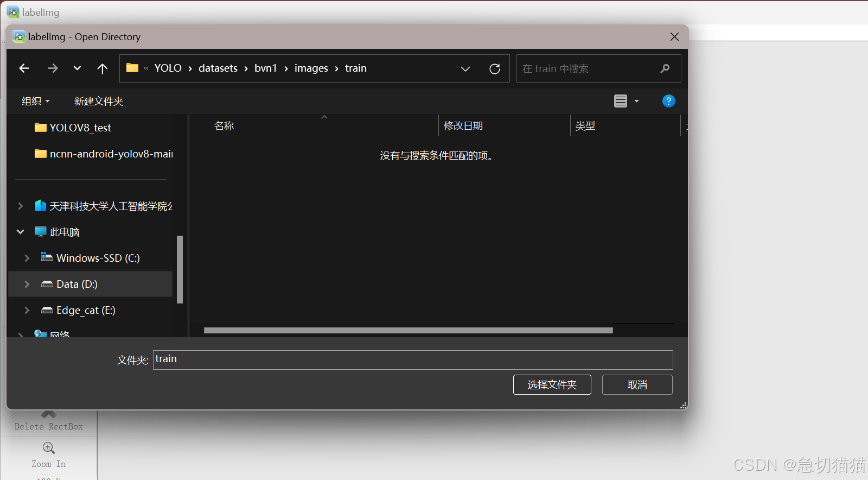Expand Data (D:) drive node
Screen dimensions: 868x480
click(27, 284)
